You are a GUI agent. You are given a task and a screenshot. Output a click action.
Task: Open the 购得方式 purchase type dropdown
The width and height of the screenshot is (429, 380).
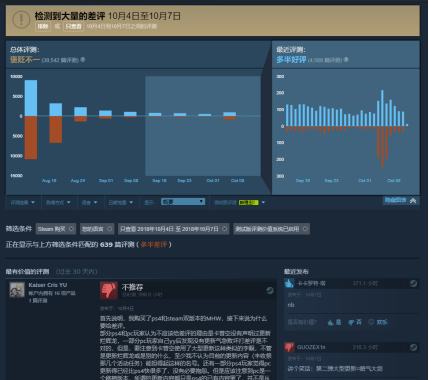coord(58,202)
